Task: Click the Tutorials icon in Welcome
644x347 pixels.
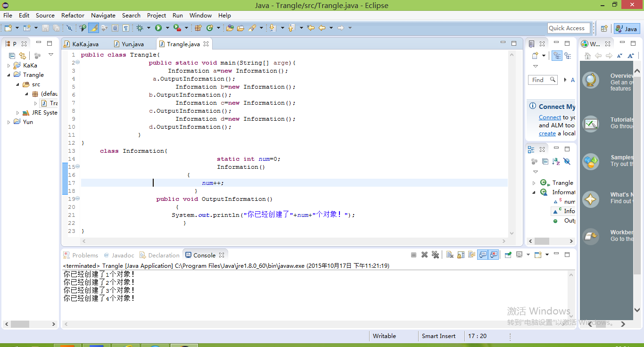Action: (x=591, y=124)
